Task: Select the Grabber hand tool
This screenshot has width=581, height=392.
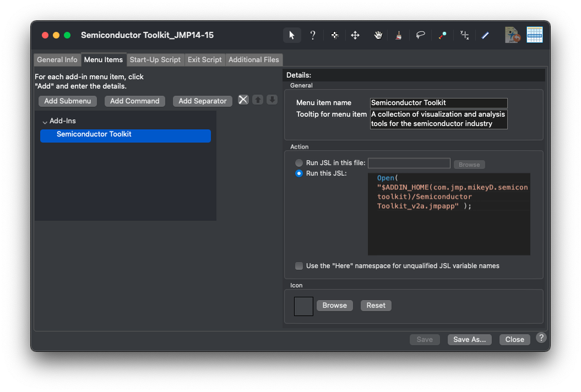Action: point(377,35)
